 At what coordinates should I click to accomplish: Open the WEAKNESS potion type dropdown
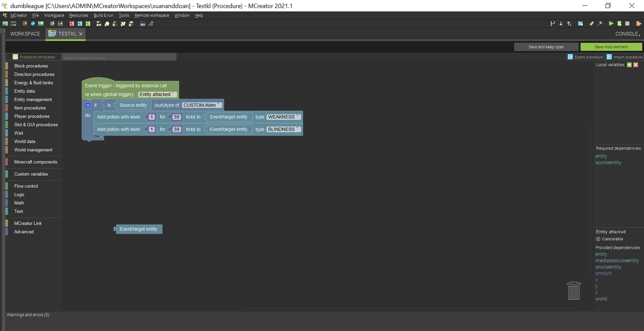click(x=284, y=117)
